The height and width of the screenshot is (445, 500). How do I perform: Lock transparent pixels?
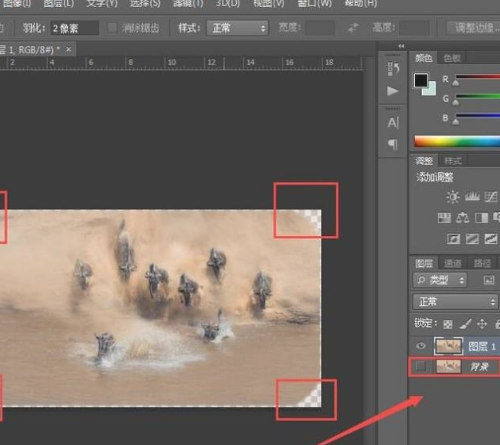[447, 324]
